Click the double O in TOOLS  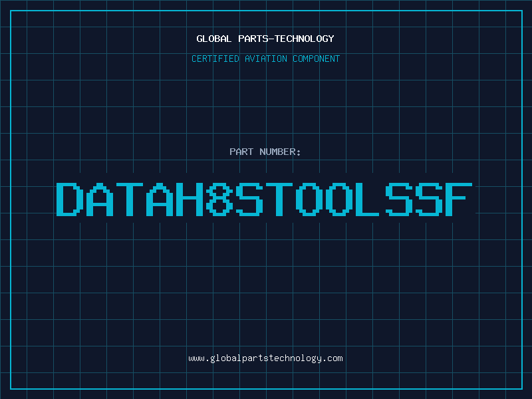(324, 199)
